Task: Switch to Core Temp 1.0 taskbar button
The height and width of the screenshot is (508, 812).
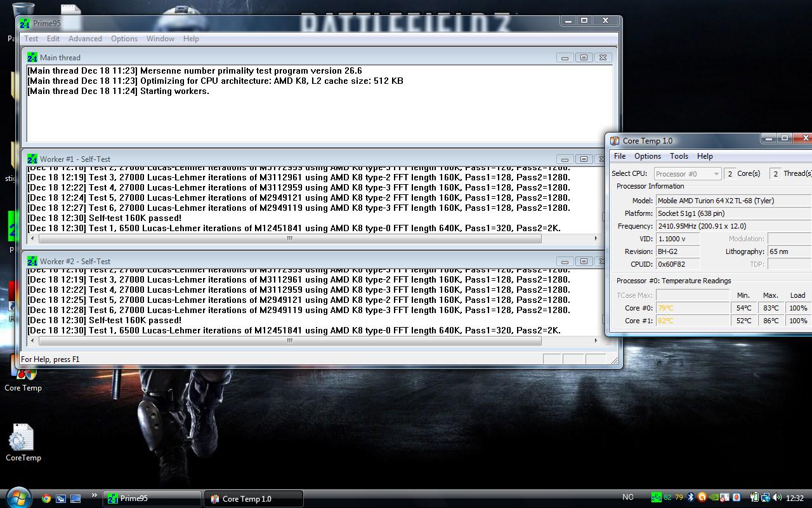Action: tap(254, 498)
